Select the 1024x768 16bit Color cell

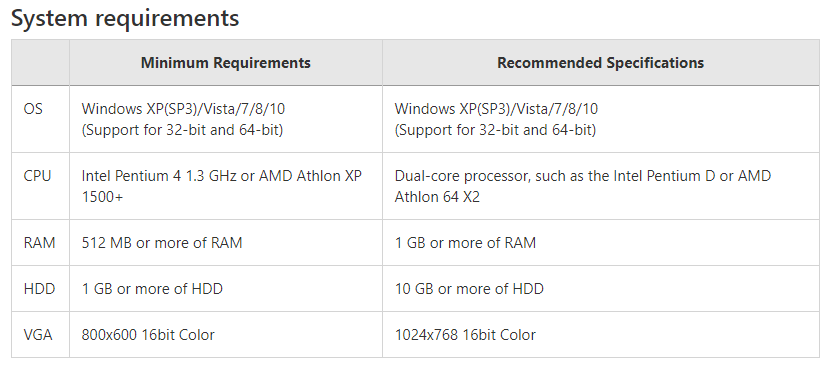click(x=600, y=335)
